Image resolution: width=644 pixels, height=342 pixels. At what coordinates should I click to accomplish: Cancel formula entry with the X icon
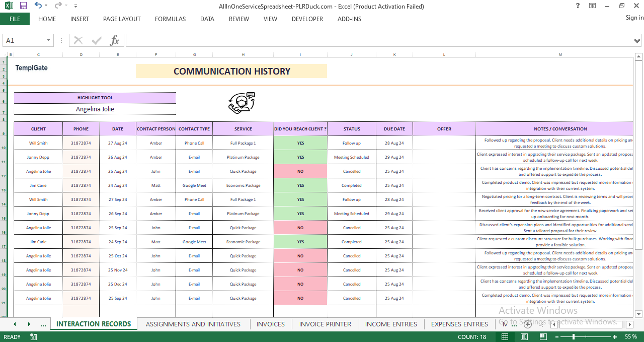(x=78, y=40)
